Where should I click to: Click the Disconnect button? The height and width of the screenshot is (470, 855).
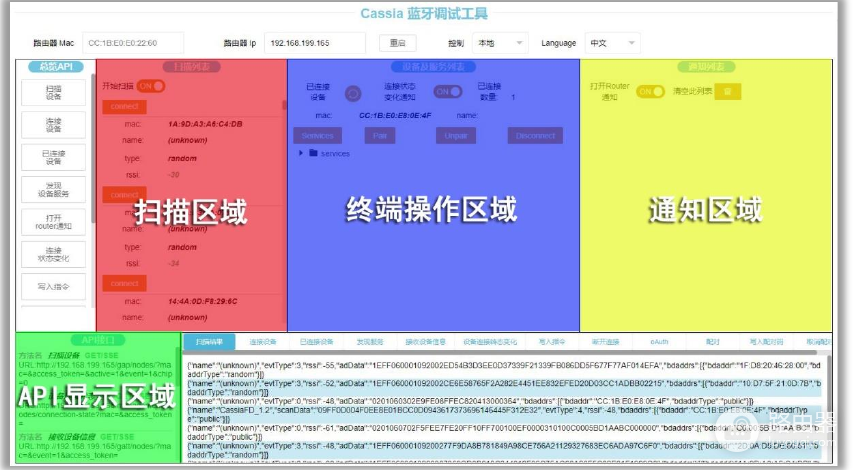tap(535, 136)
